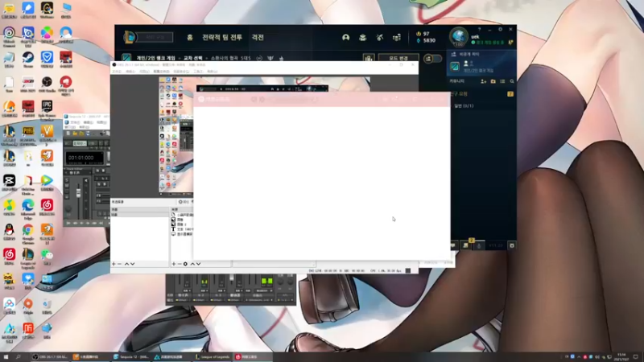Move OBS scene up with arrow
Screen dimensions: 644x362
click(126, 264)
